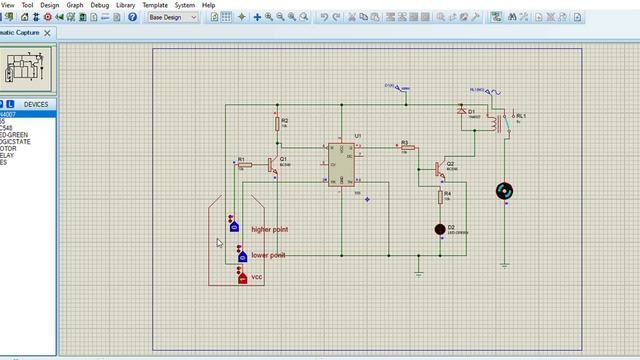The width and height of the screenshot is (640, 360).
Task: Open the Template menu
Action: [155, 5]
